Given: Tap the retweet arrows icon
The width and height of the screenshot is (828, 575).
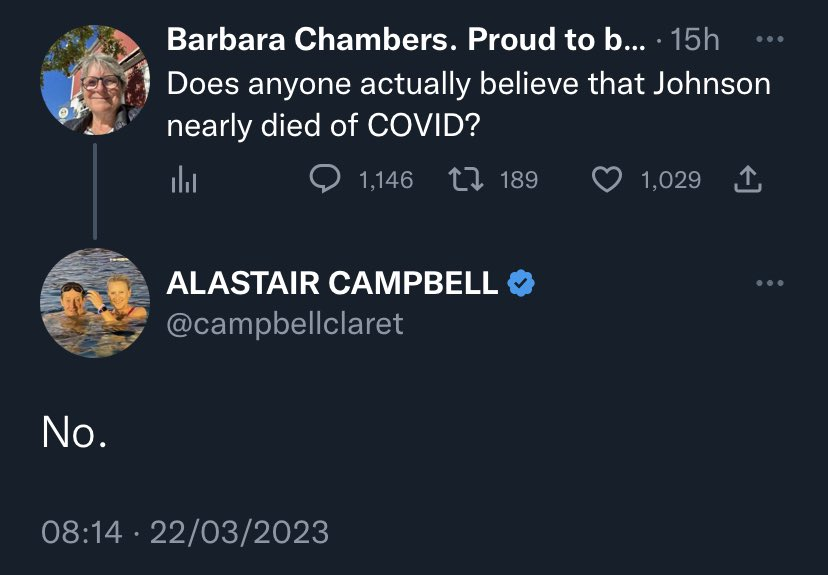Looking at the screenshot, I should pyautogui.click(x=466, y=180).
